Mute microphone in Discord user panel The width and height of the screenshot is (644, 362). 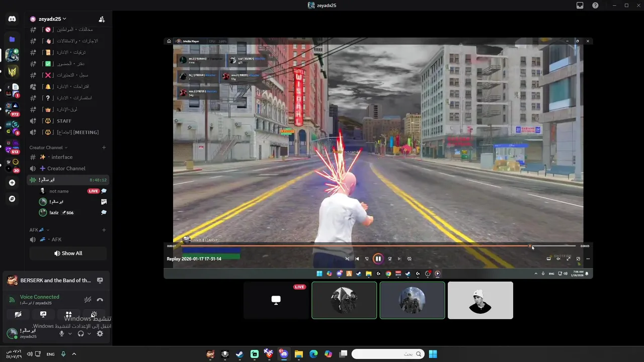pyautogui.click(x=62, y=333)
